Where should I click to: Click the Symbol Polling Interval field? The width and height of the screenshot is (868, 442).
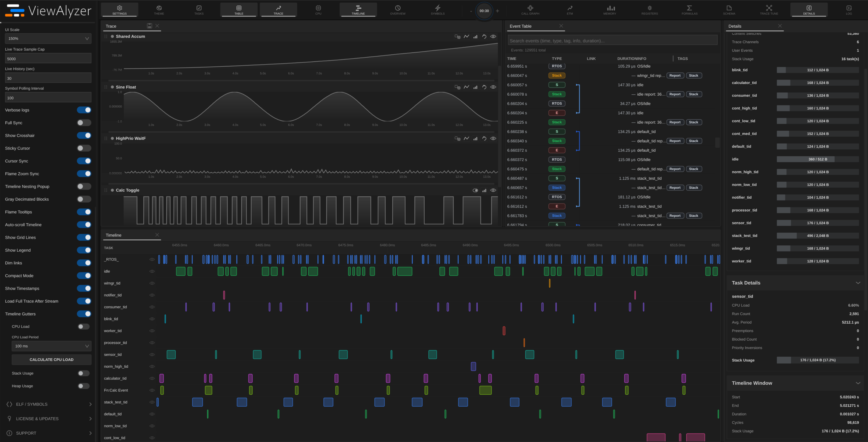pos(48,97)
